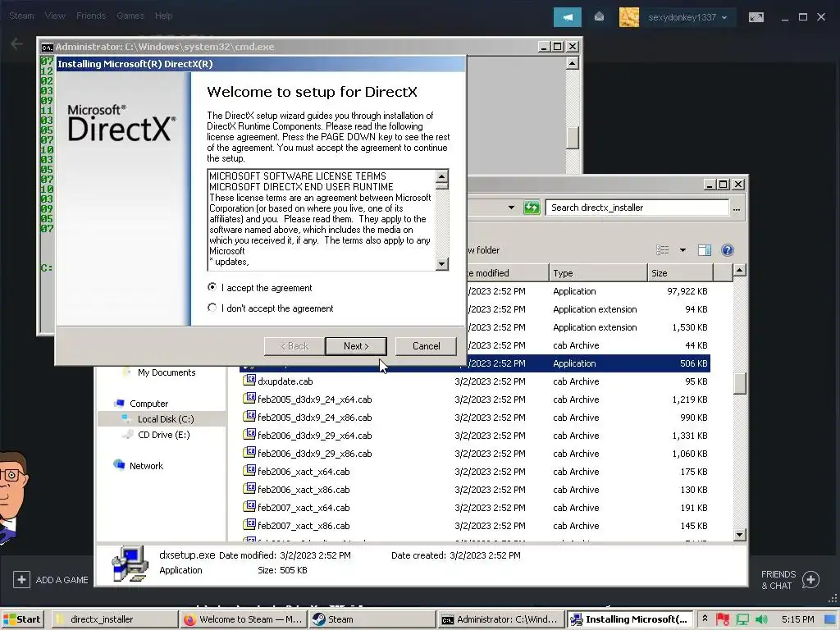Image resolution: width=840 pixels, height=630 pixels.
Task: Switch to Steam taskbar item
Action: pos(372,619)
